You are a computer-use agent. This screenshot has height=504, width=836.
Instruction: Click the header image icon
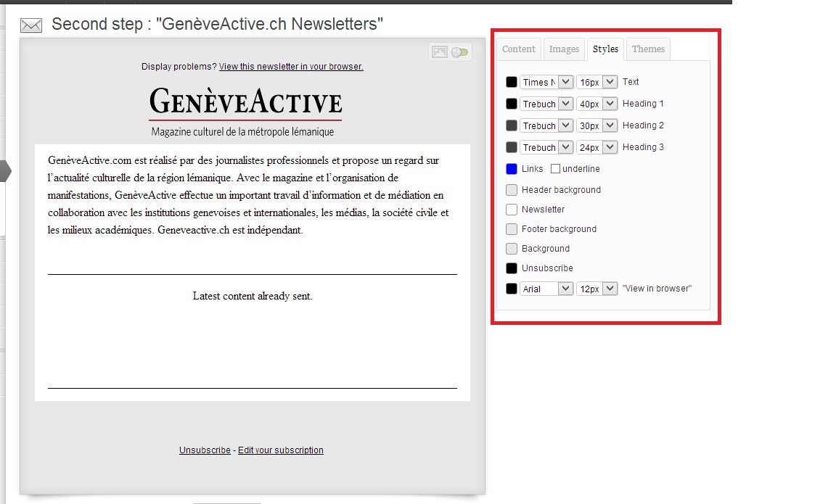439,52
